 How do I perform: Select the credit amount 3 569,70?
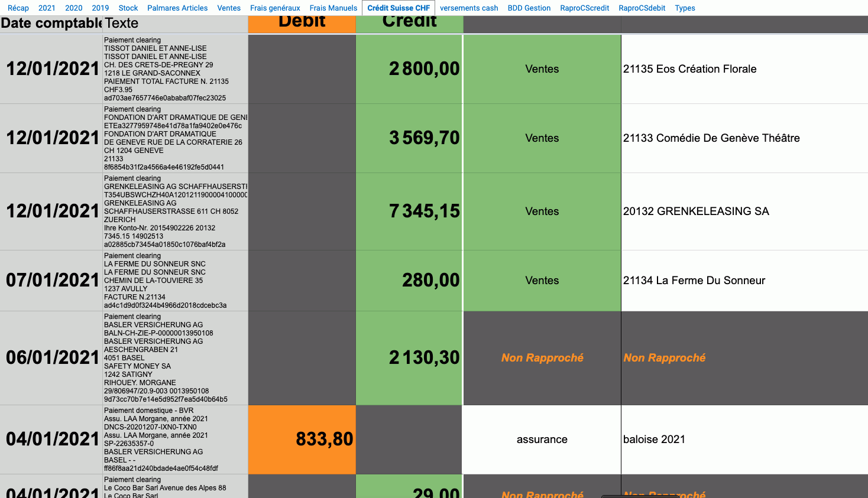click(x=409, y=138)
